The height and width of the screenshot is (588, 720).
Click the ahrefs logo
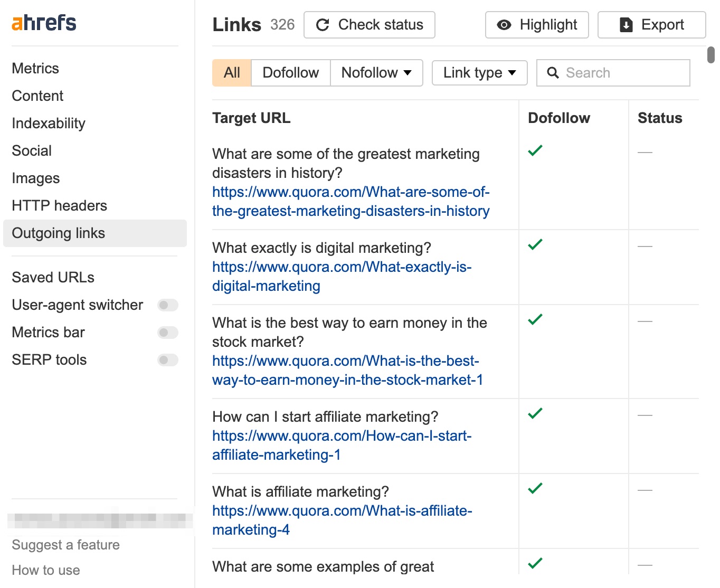pyautogui.click(x=43, y=23)
